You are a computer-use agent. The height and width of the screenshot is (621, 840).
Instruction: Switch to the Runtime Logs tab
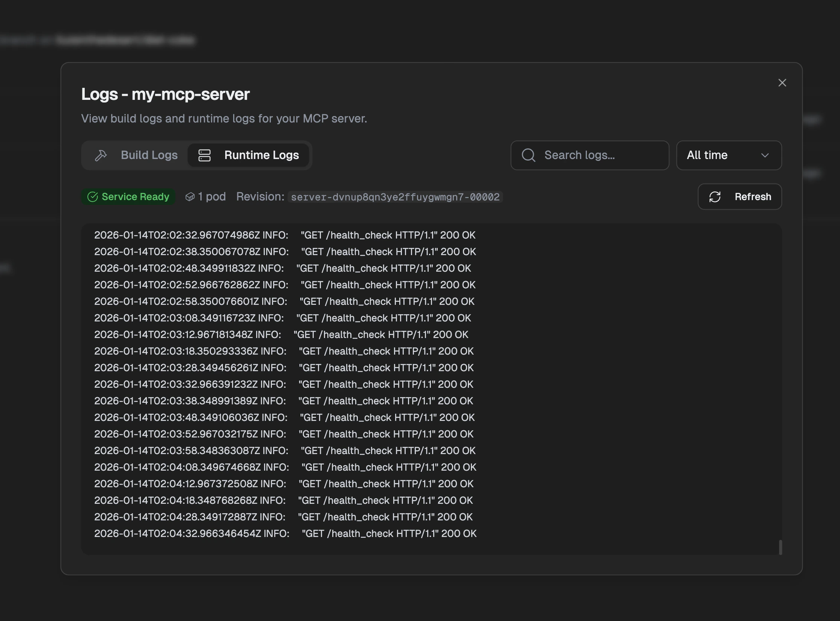pos(261,155)
